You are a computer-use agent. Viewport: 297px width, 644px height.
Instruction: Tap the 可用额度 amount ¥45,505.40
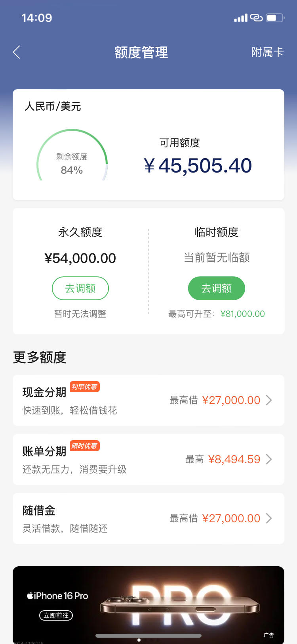[198, 165]
